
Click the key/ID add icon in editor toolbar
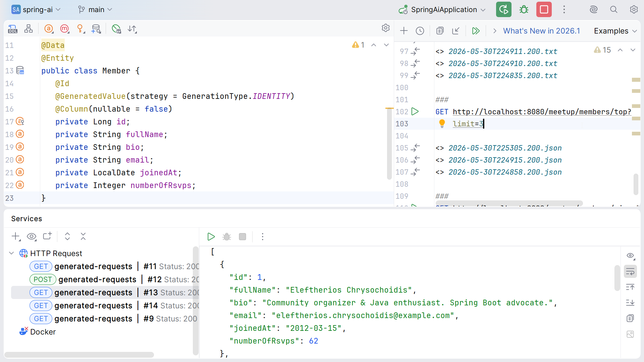tap(80, 29)
